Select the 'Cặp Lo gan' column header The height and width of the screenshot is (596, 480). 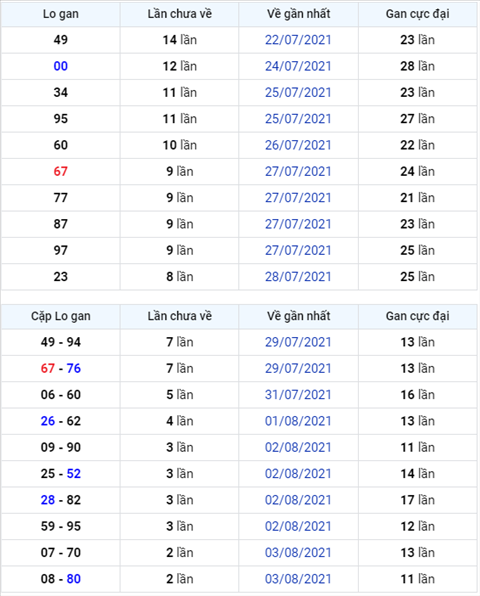60,316
